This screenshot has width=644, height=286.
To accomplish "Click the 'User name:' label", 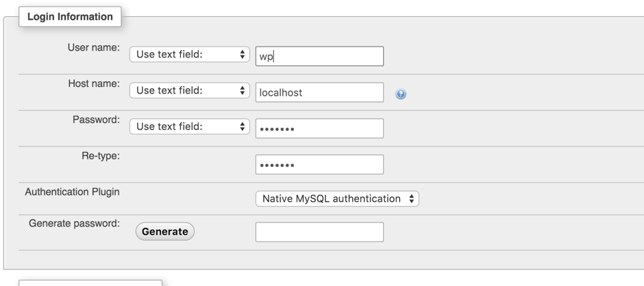I will tap(93, 47).
